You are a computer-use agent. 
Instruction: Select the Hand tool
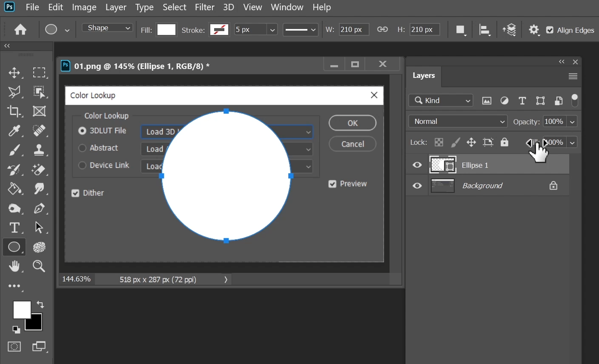(x=14, y=267)
